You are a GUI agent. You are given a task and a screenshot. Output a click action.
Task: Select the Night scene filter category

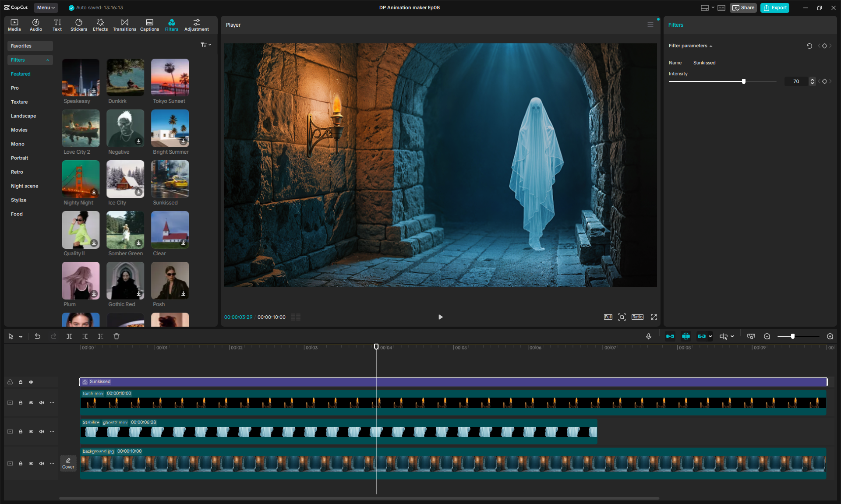pyautogui.click(x=25, y=186)
